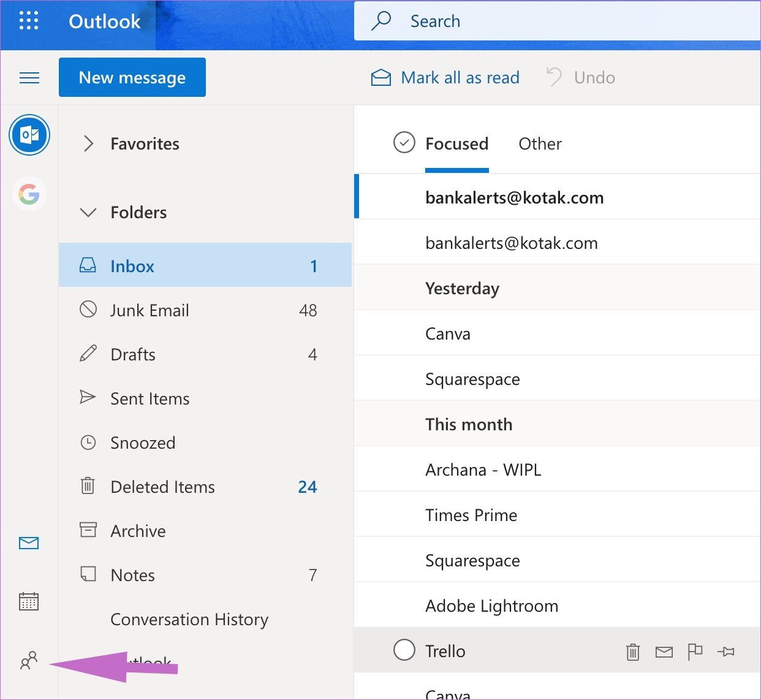
Task: Click the Undo button label
Action: [594, 78]
